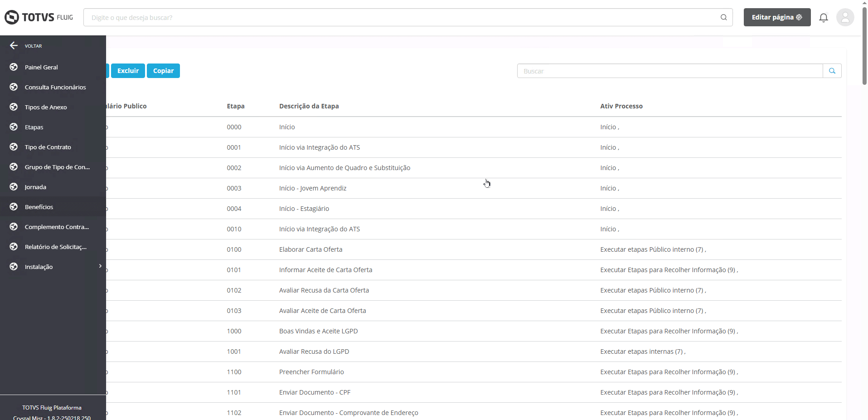Click the globe icon beside Tipo de Contrato
Viewport: 868px width, 420px height.
pos(14,147)
